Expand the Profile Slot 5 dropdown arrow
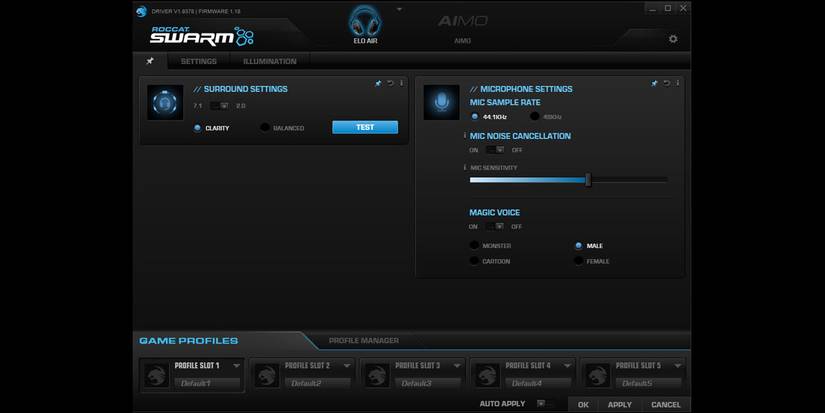The width and height of the screenshot is (825, 413). point(678,366)
